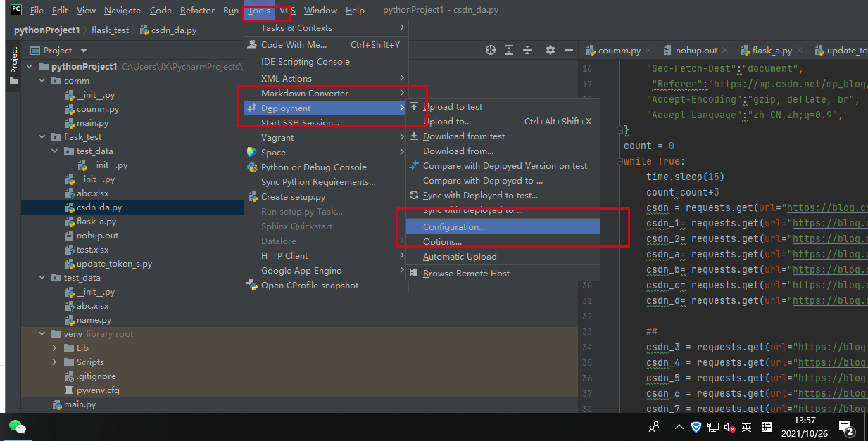Open the Window menu
The image size is (868, 441).
(x=320, y=10)
